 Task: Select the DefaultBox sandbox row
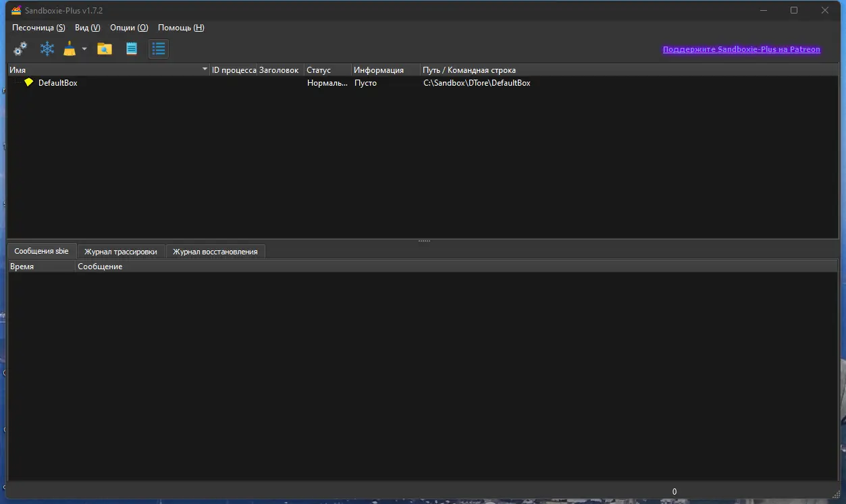pos(423,83)
